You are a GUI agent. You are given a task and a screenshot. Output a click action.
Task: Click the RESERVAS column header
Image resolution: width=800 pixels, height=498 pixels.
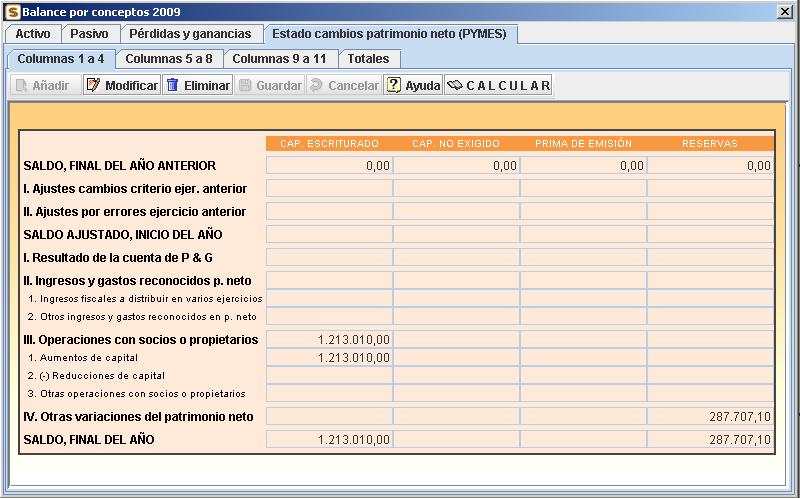click(x=710, y=144)
